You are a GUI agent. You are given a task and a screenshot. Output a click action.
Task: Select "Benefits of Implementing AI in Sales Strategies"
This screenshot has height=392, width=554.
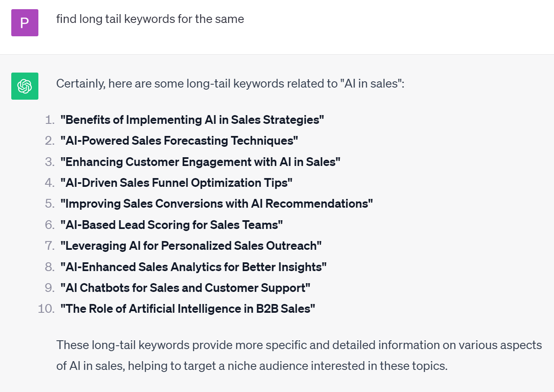[x=192, y=120]
